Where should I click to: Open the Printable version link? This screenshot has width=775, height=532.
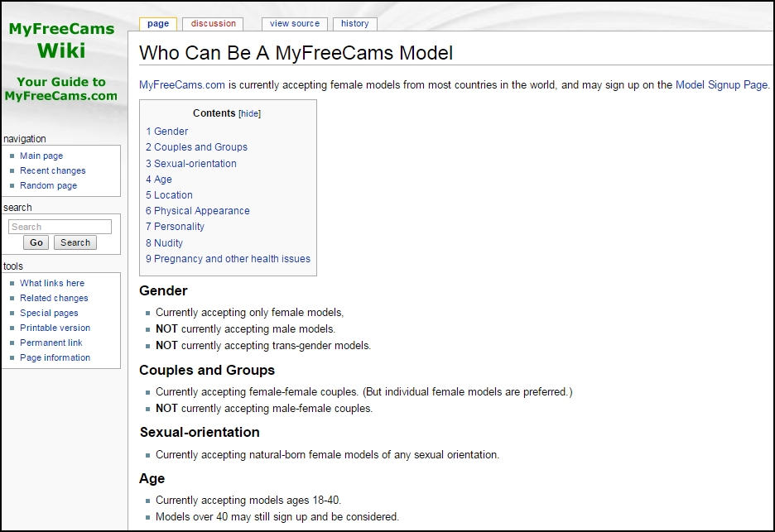tap(55, 328)
